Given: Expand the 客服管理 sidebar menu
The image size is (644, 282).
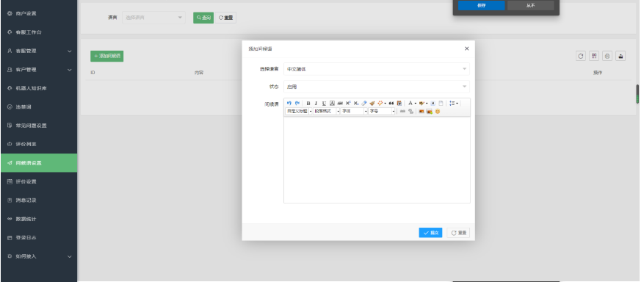Looking at the screenshot, I should click(39, 51).
